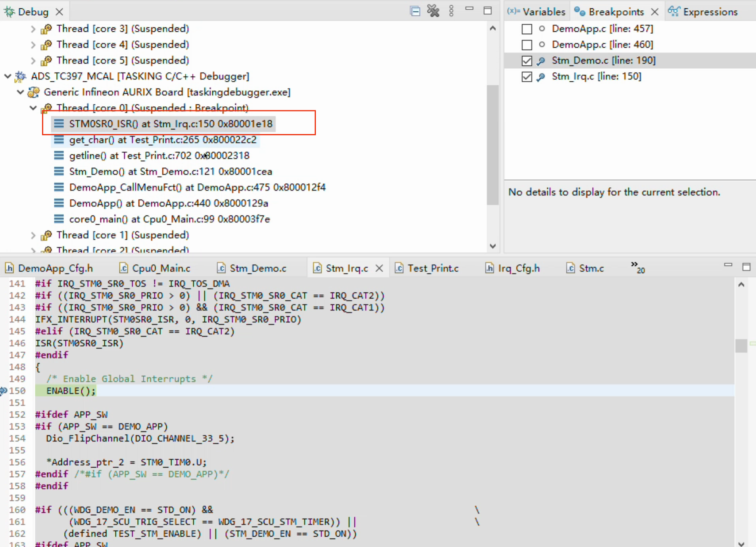The image size is (756, 547).
Task: Open the Test_Print.c editor tab
Action: pos(427,268)
